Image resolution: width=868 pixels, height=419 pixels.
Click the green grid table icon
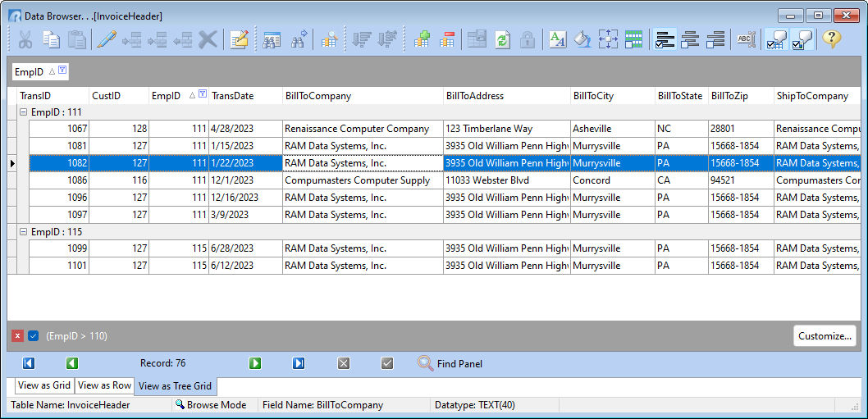point(633,40)
